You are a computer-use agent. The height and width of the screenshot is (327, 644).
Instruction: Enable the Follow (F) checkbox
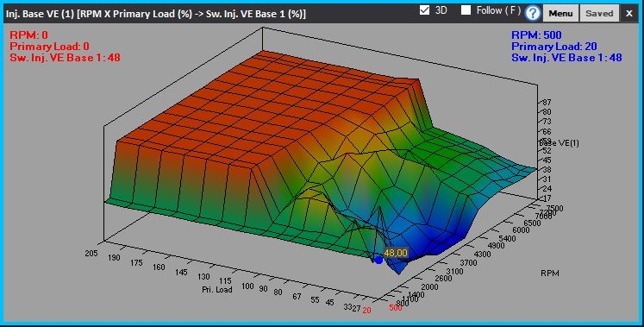tap(466, 9)
